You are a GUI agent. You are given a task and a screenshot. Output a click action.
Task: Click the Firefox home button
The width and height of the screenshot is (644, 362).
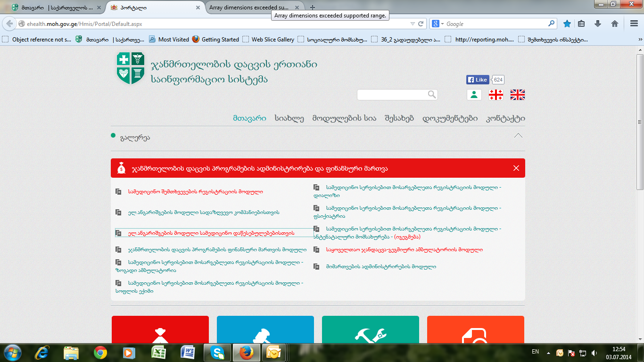[x=614, y=24]
